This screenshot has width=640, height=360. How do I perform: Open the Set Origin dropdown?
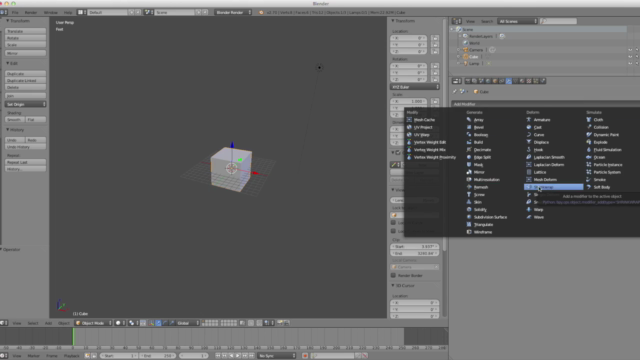coord(25,104)
